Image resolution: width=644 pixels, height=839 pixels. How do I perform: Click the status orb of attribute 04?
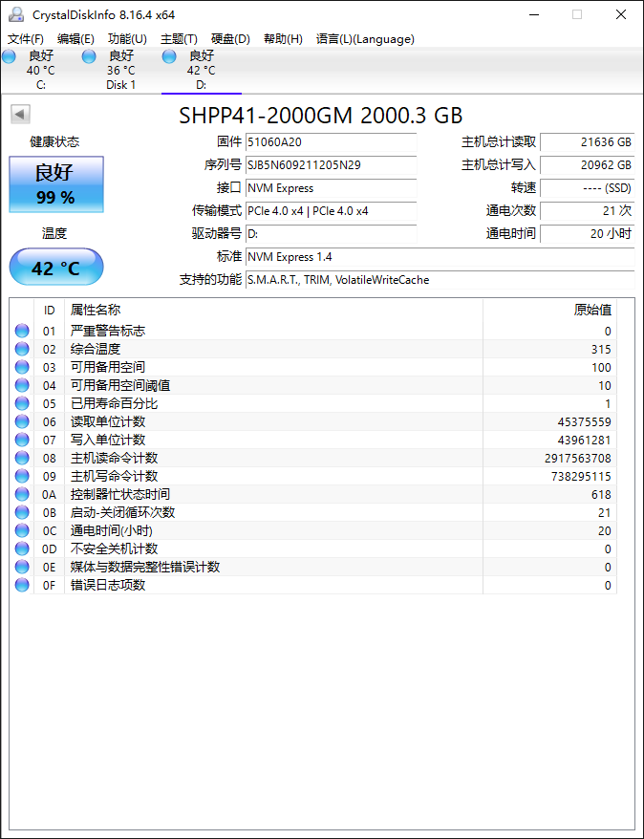[22, 386]
